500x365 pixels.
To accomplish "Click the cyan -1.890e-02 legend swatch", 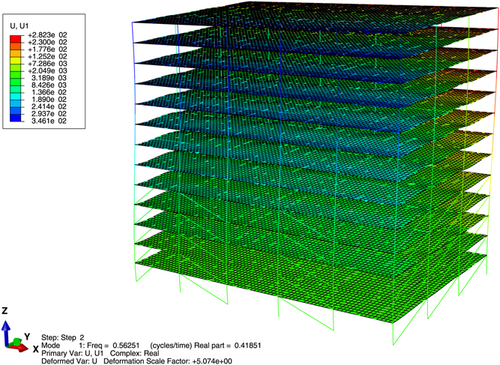I will pyautogui.click(x=15, y=96).
